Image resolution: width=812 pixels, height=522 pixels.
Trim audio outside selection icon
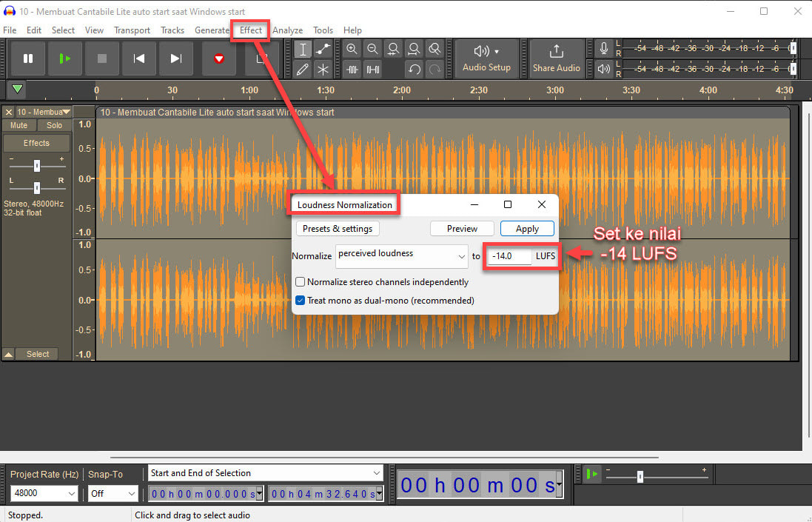coord(352,69)
